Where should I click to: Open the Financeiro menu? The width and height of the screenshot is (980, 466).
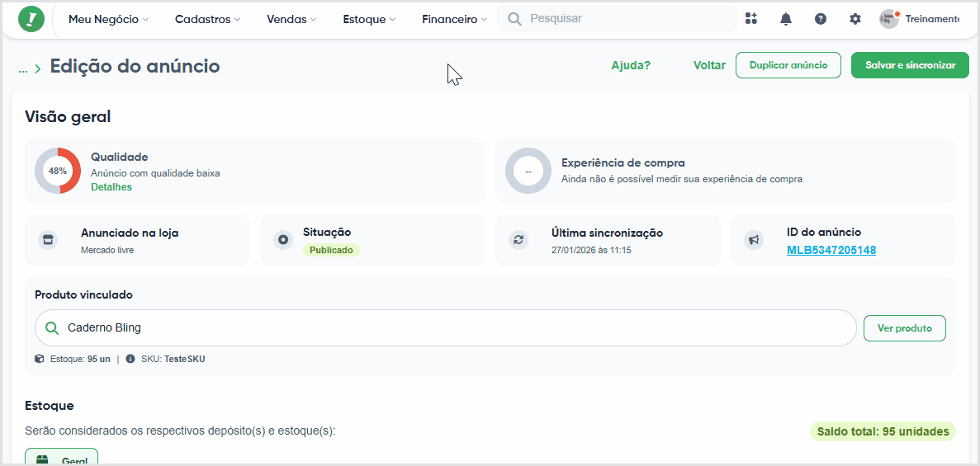pyautogui.click(x=454, y=19)
